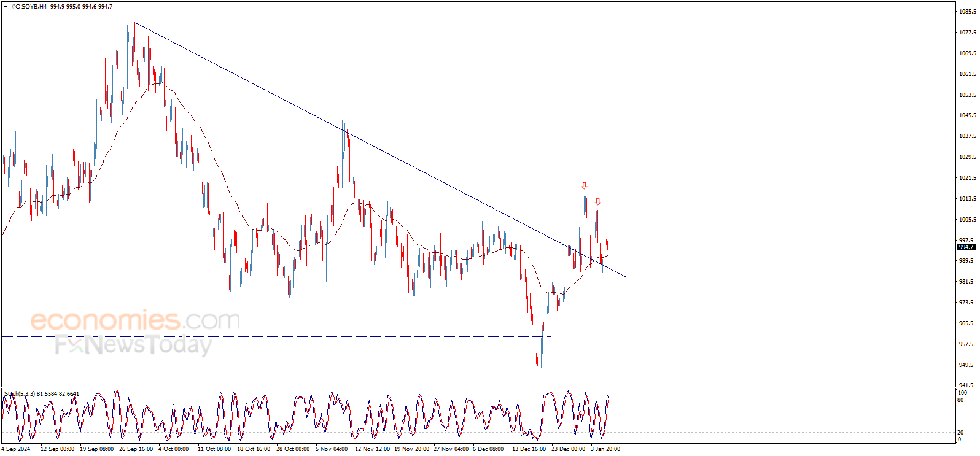The height and width of the screenshot is (456, 980).
Task: Click the 12 Sep 00:00 time label
Action: pos(57,449)
